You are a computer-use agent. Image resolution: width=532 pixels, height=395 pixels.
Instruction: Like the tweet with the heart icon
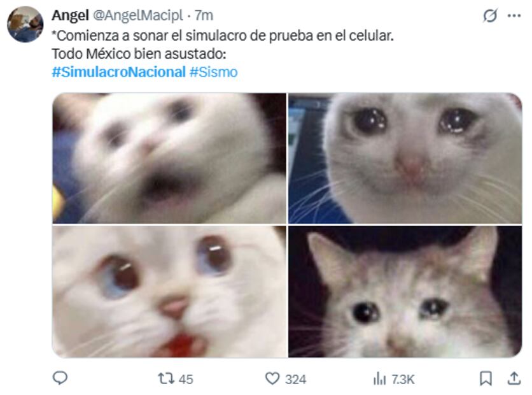(x=272, y=378)
